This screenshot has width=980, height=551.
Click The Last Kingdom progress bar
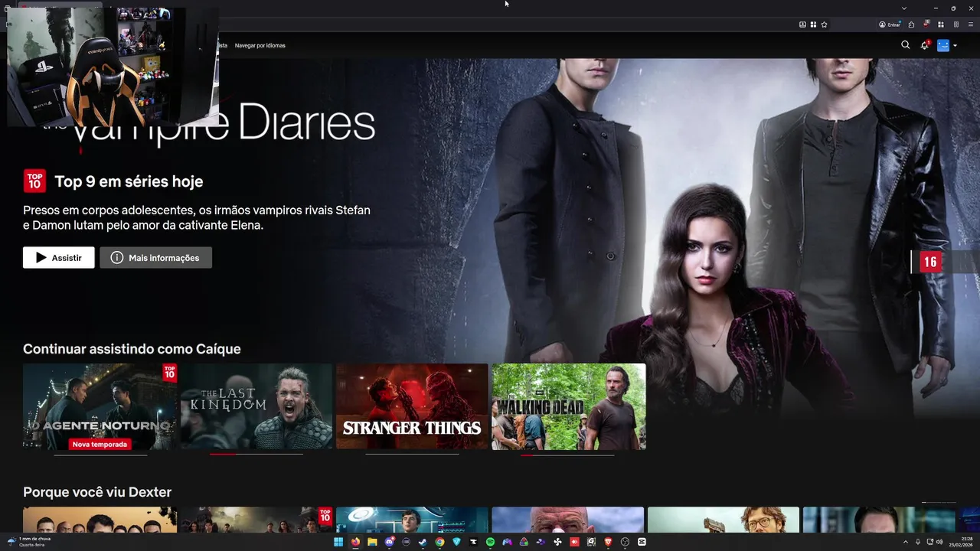[256, 454]
